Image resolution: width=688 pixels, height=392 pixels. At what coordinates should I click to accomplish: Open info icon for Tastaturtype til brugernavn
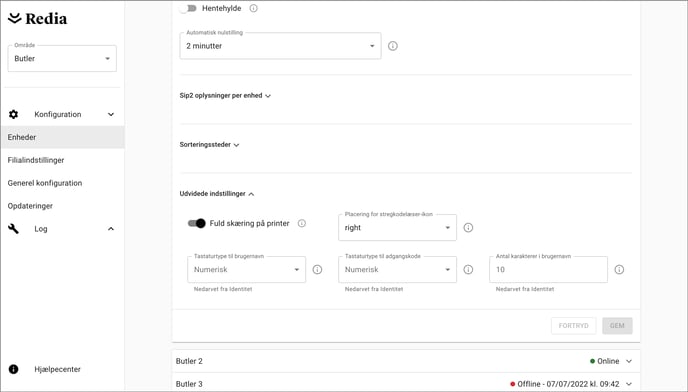(x=317, y=270)
